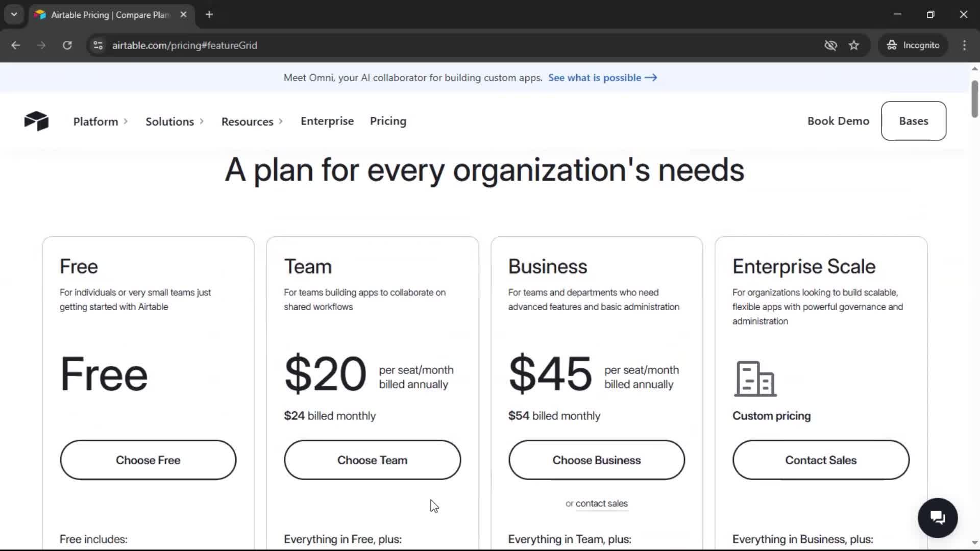Click the Choose Team button

372,460
